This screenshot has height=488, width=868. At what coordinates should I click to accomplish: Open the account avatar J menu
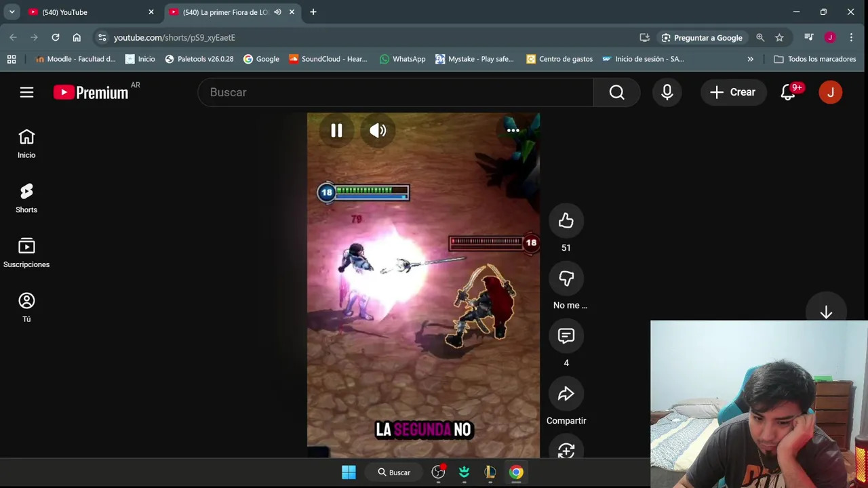(831, 92)
